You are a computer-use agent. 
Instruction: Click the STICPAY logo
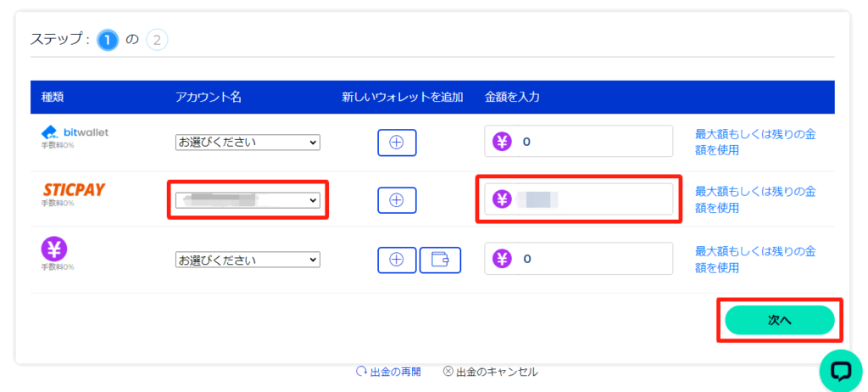click(x=75, y=189)
